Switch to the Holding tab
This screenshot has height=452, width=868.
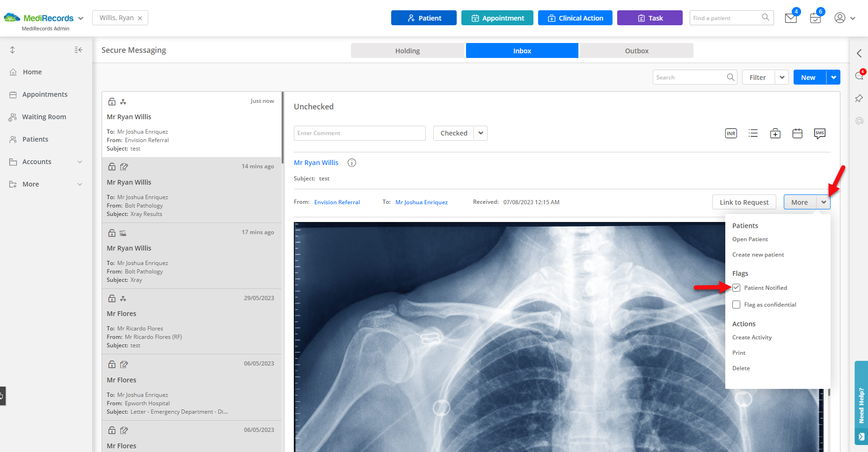[408, 50]
